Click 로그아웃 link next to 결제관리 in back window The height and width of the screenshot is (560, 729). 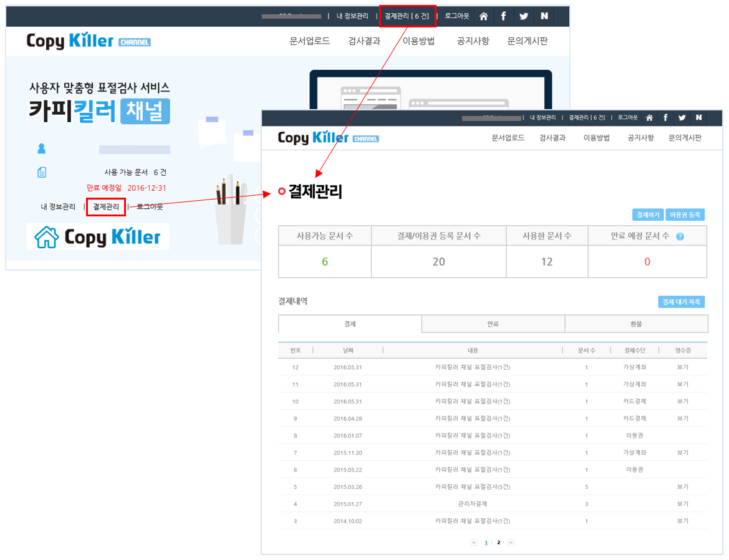(150, 207)
